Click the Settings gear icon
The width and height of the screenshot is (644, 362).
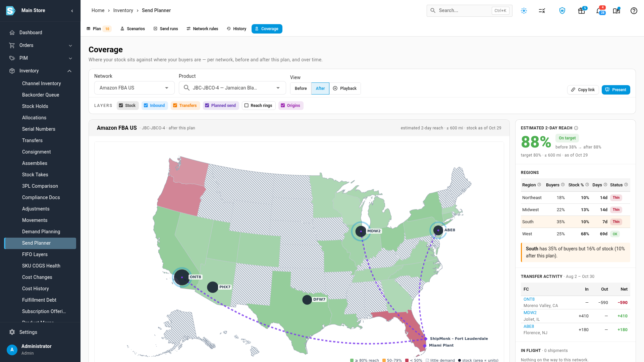coord(12,332)
